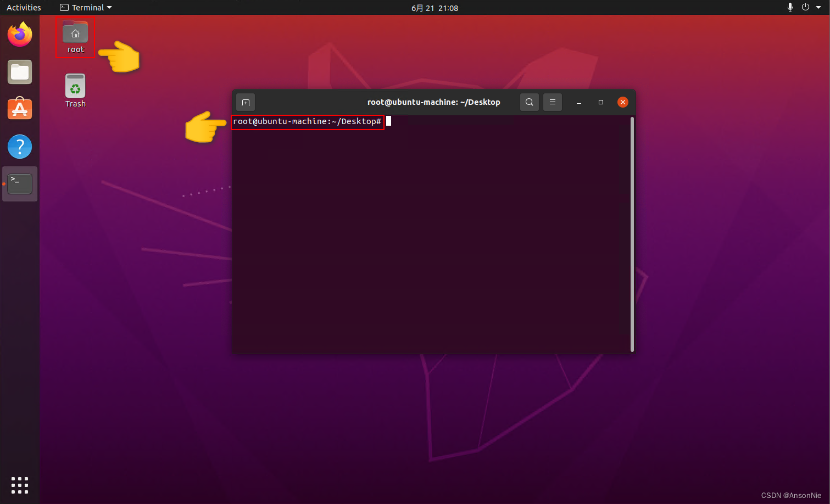Open the Terminal hamburger menu
This screenshot has width=830, height=504.
(x=553, y=102)
